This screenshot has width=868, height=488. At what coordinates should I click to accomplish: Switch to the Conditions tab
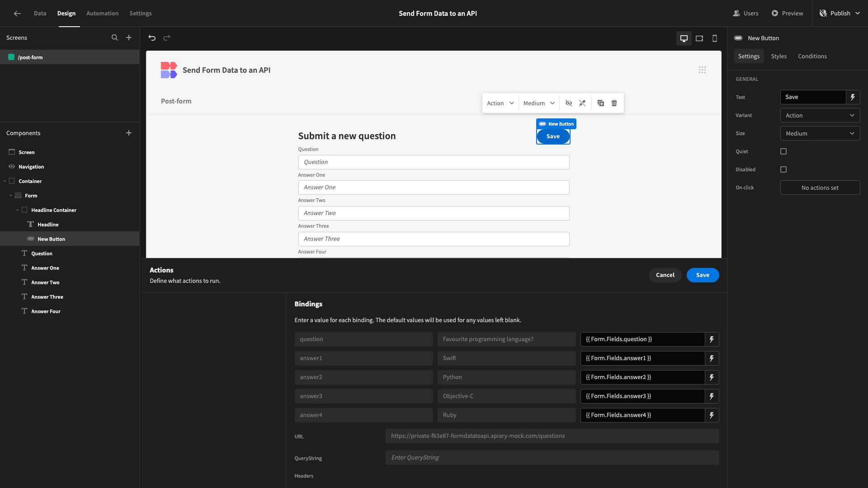point(812,56)
